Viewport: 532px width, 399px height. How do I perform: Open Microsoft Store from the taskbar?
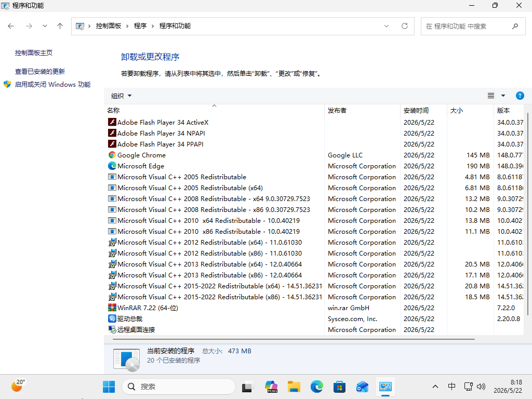[339, 387]
